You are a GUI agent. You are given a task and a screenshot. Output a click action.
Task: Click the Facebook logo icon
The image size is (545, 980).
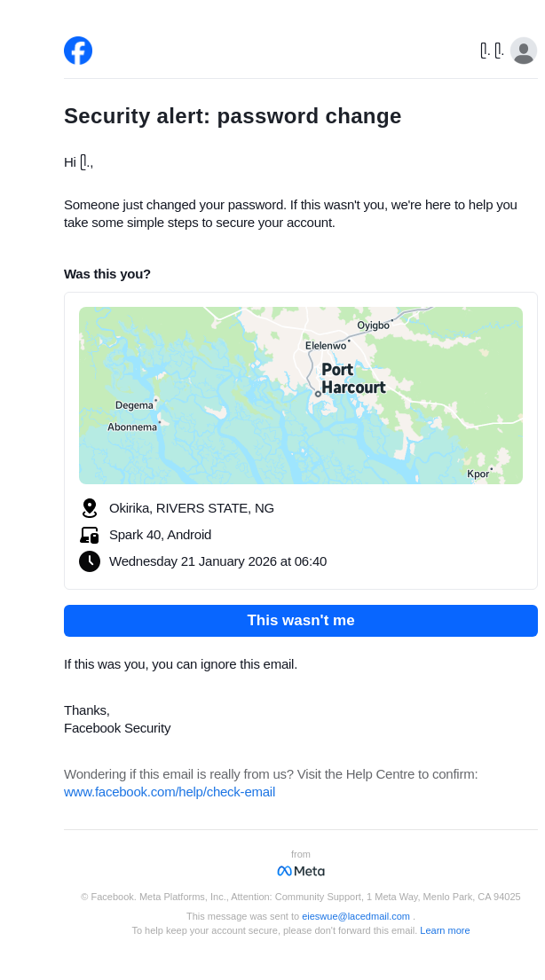click(x=78, y=51)
